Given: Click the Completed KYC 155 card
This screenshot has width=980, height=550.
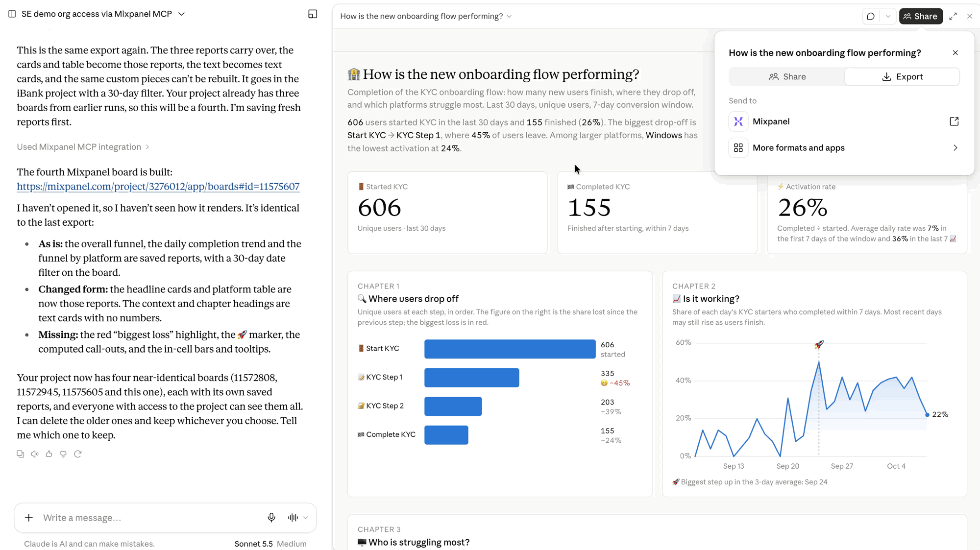Looking at the screenshot, I should point(657,213).
